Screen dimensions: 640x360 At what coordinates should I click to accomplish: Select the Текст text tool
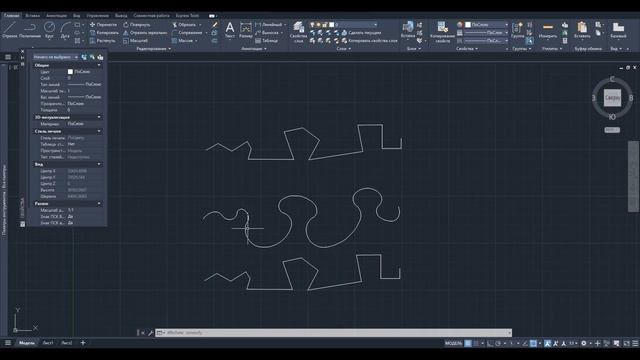[230, 30]
